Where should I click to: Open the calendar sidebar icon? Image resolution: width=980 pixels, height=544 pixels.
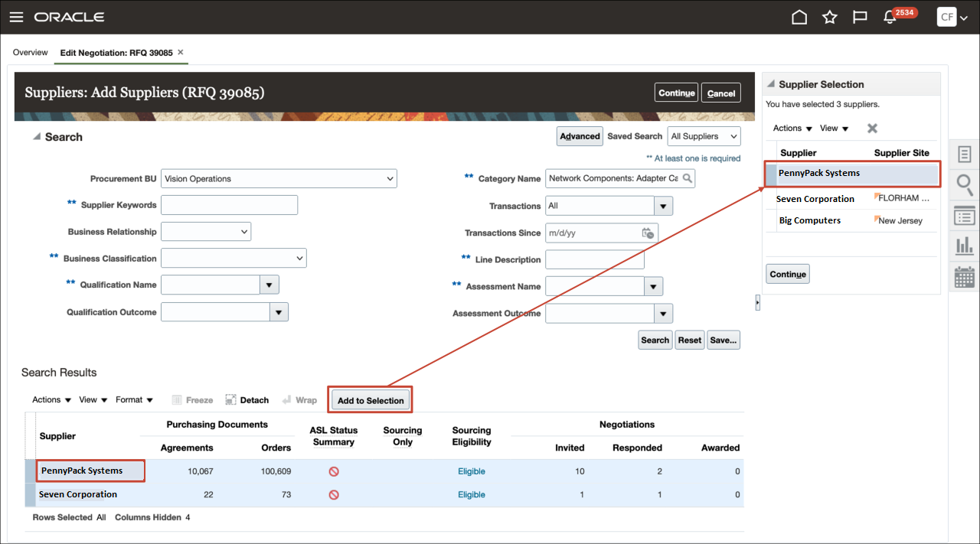[965, 276]
